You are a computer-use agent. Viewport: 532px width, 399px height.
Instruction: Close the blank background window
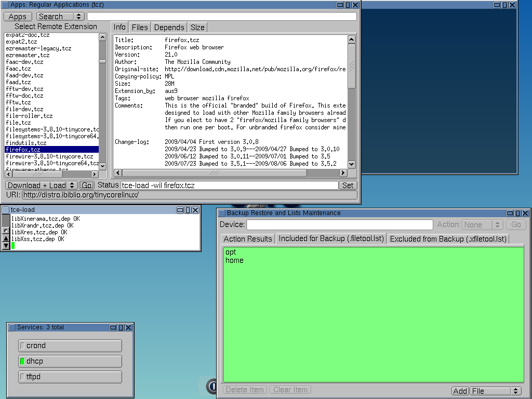point(512,5)
